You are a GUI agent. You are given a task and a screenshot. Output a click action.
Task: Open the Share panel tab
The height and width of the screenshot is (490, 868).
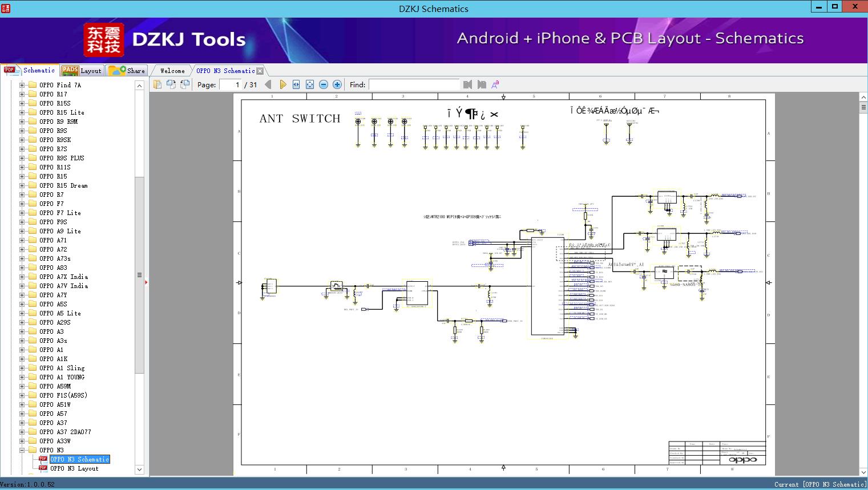click(x=127, y=70)
